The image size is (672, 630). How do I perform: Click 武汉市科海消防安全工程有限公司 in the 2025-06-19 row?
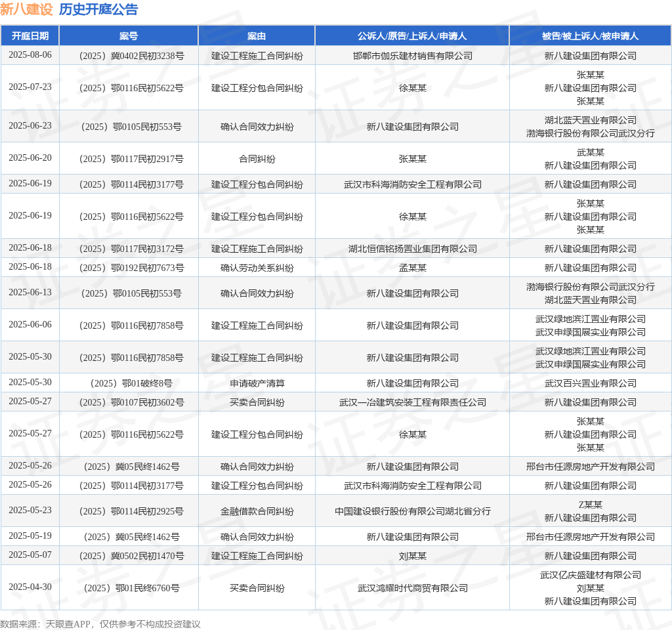413,184
